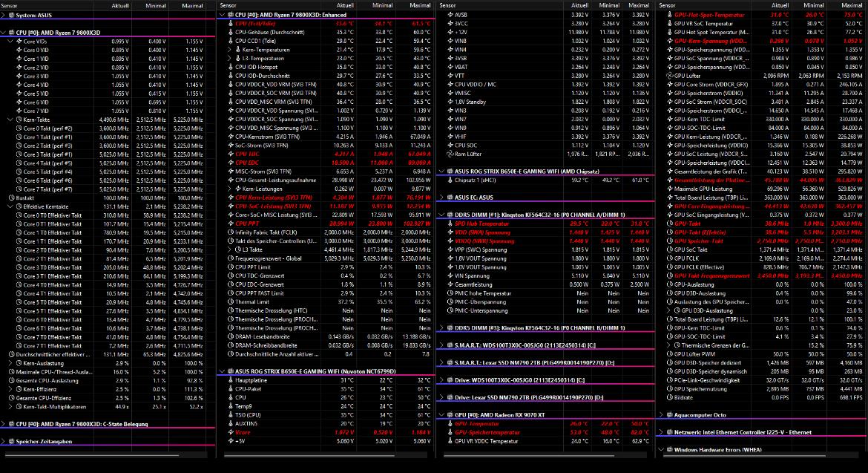The height and width of the screenshot is (473, 868).
Task: Expand the Thermische Grenzen der G... row
Action: [x=670, y=345]
